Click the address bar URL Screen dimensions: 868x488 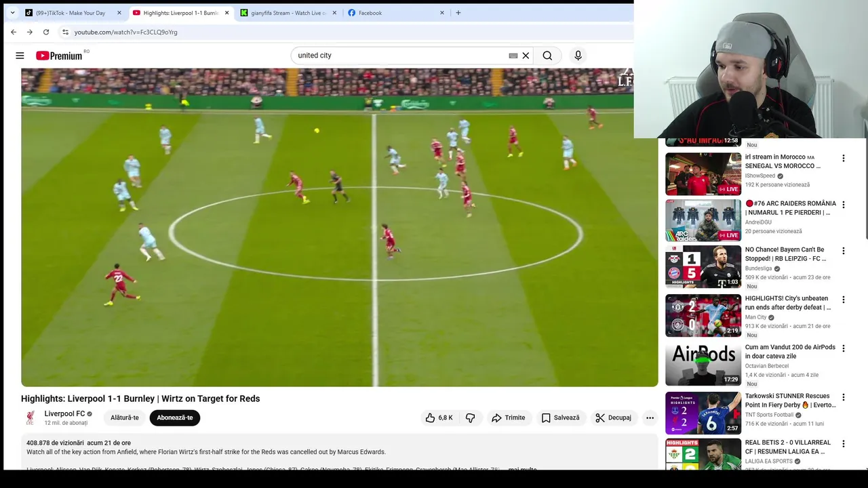[126, 32]
